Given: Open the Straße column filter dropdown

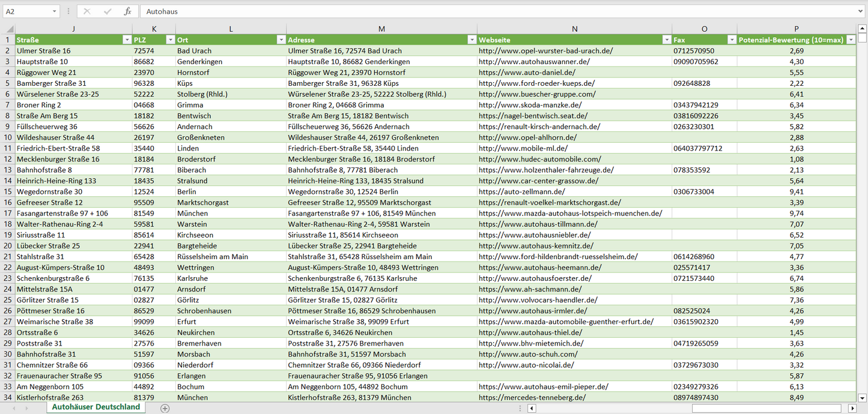Looking at the screenshot, I should click(126, 40).
